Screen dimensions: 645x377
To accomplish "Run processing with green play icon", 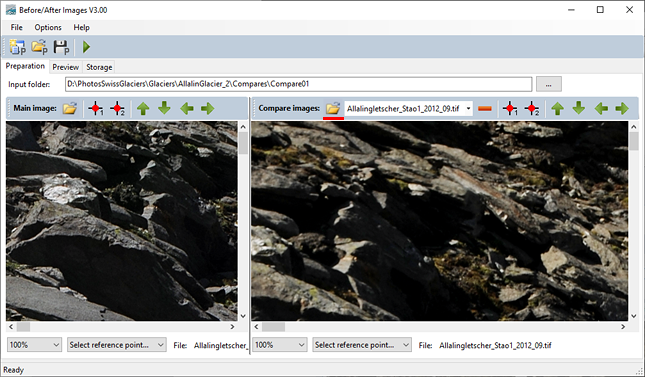I will (86, 47).
